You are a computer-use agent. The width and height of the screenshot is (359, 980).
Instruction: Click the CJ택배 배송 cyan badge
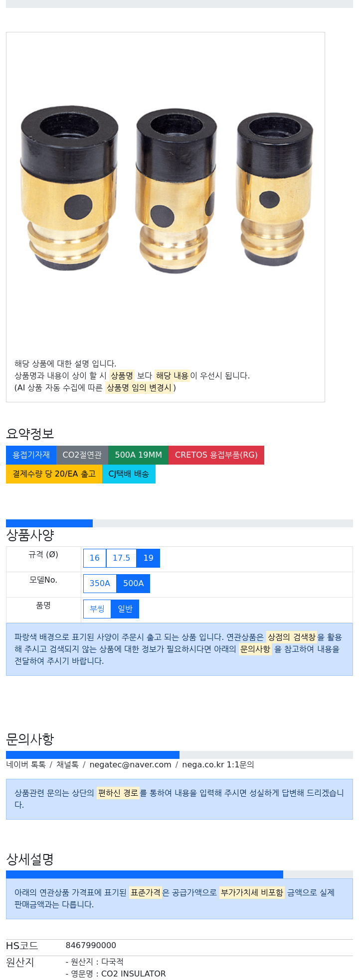point(129,474)
